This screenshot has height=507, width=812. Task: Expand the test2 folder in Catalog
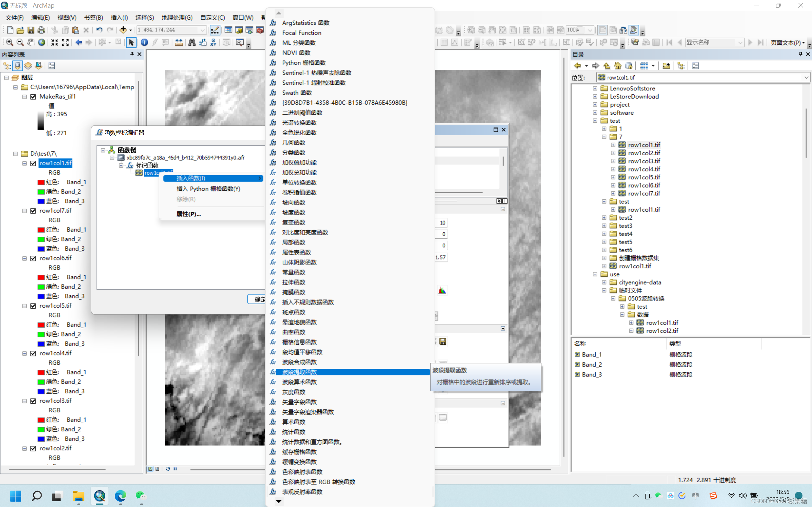(604, 218)
